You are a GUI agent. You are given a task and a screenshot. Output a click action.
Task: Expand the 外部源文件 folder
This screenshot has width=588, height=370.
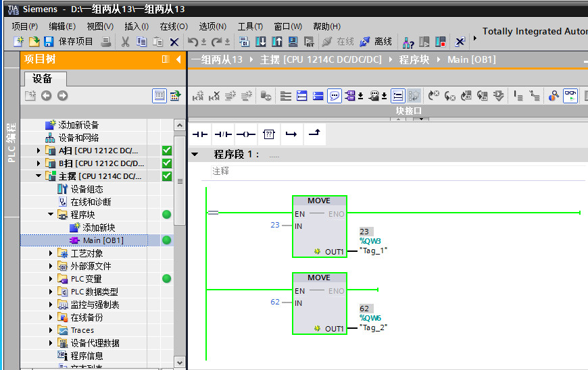[51, 266]
